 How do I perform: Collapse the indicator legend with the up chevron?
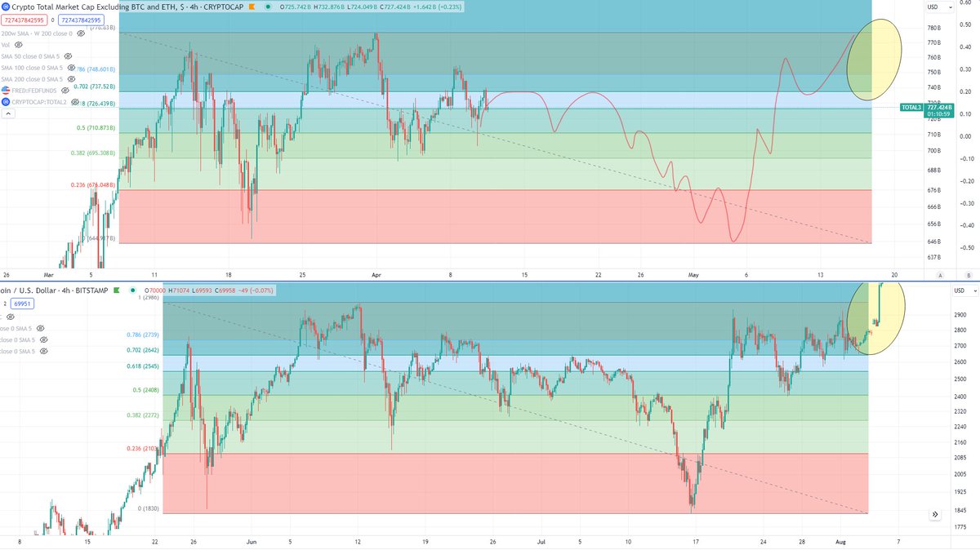point(9,112)
